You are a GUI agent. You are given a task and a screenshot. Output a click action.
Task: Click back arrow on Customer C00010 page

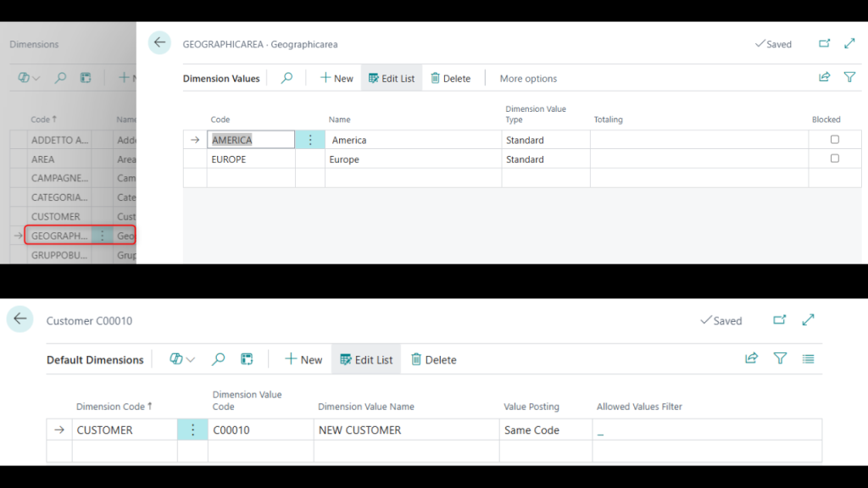coord(19,319)
